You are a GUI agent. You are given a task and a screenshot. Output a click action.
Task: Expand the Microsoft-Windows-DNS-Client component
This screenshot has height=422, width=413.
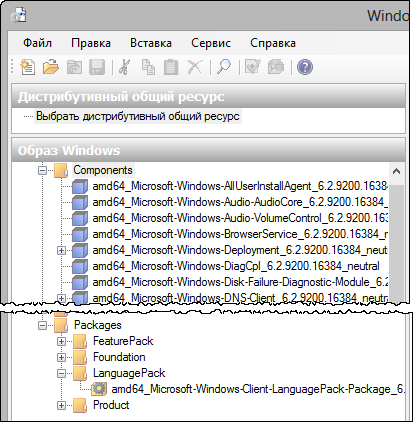click(x=61, y=298)
